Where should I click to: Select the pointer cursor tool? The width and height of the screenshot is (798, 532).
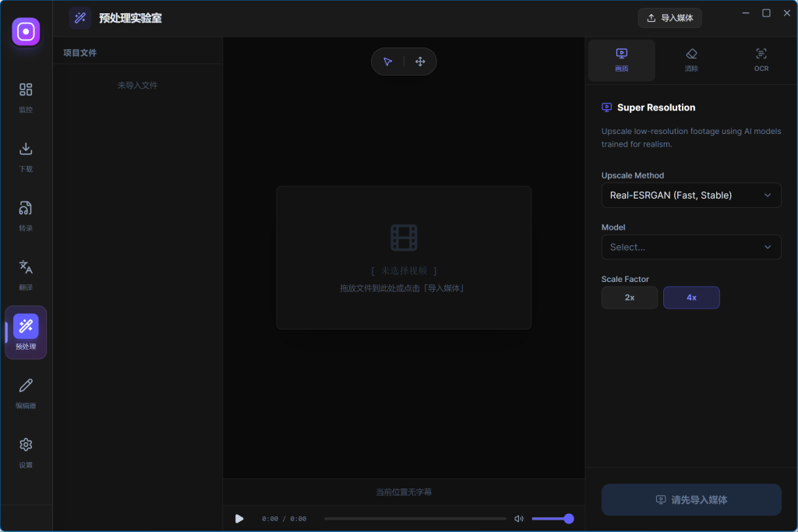pyautogui.click(x=387, y=62)
